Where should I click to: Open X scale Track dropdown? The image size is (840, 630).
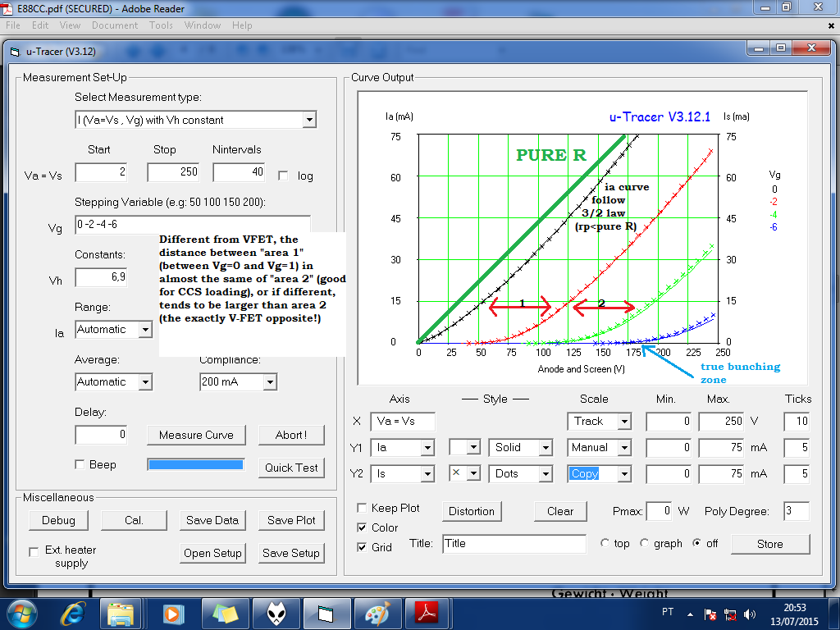(x=624, y=422)
